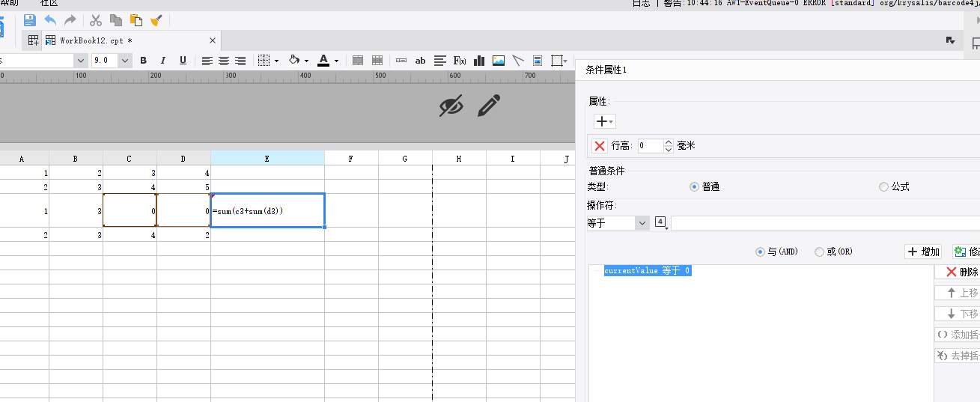Copy the selected cells
The image size is (980, 402).
[x=116, y=20]
